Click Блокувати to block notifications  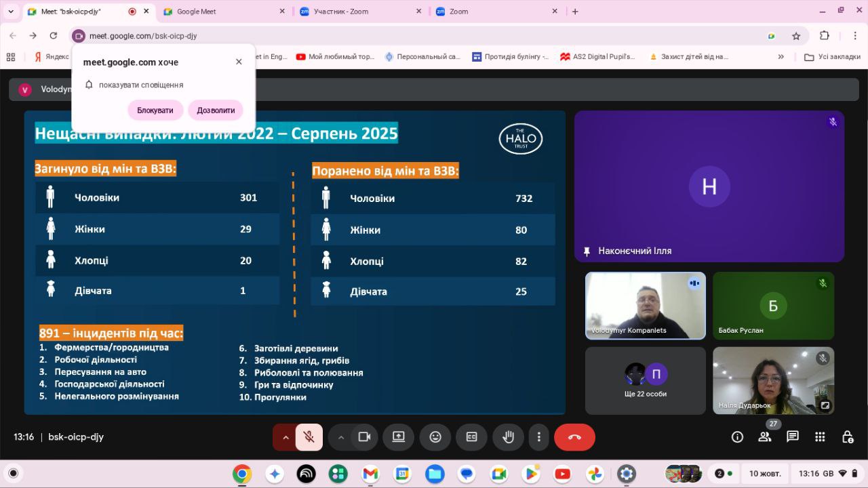click(155, 110)
